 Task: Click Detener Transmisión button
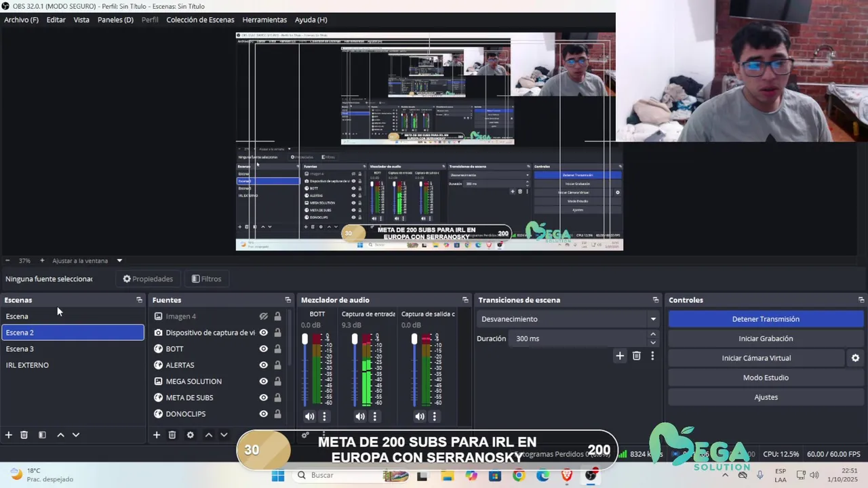pyautogui.click(x=766, y=319)
